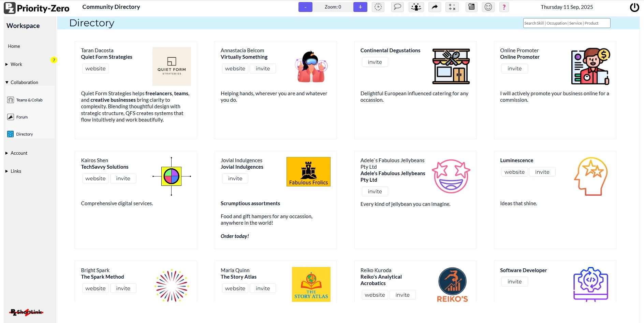Invite Marla Quinn of The Story Atlas
Image resolution: width=644 pixels, height=323 pixels.
click(x=263, y=289)
